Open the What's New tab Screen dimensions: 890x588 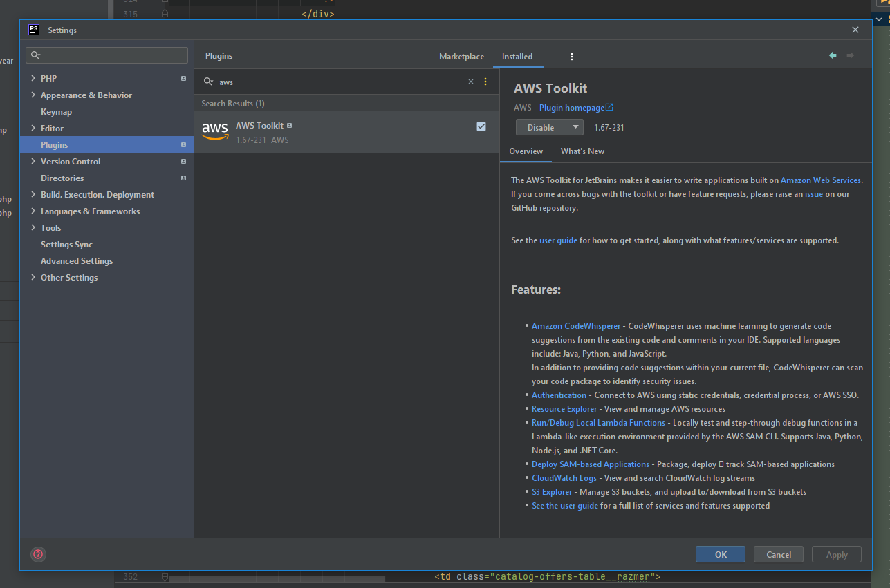coord(582,151)
